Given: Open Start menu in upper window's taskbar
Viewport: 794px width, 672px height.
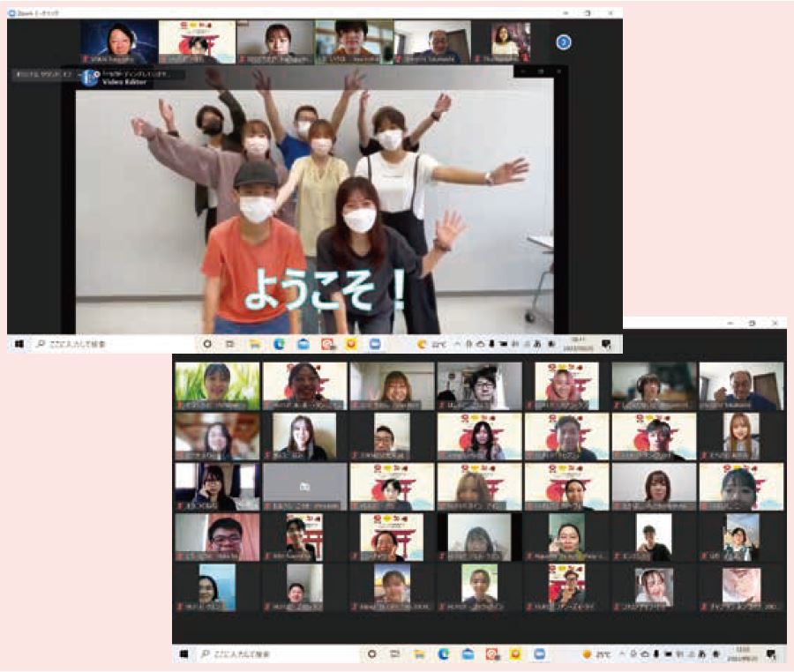Looking at the screenshot, I should (x=19, y=344).
